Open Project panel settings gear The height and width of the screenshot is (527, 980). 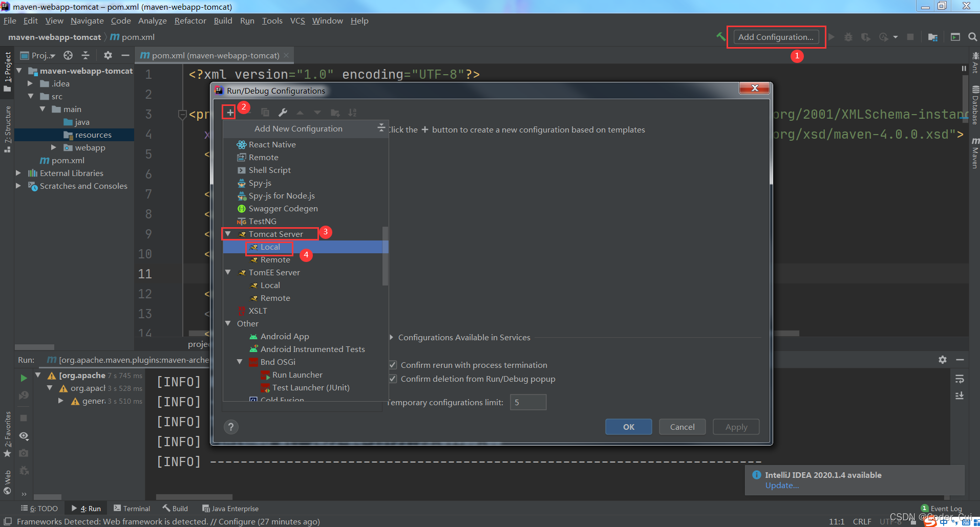[x=108, y=55]
